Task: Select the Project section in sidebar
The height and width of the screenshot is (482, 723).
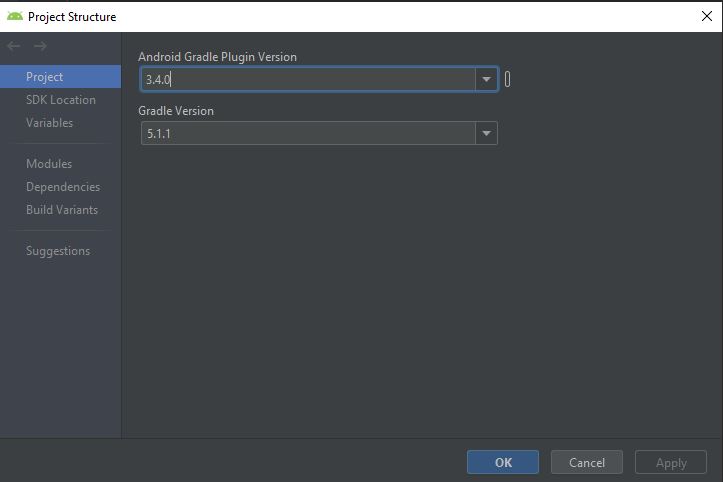Action: tap(45, 77)
